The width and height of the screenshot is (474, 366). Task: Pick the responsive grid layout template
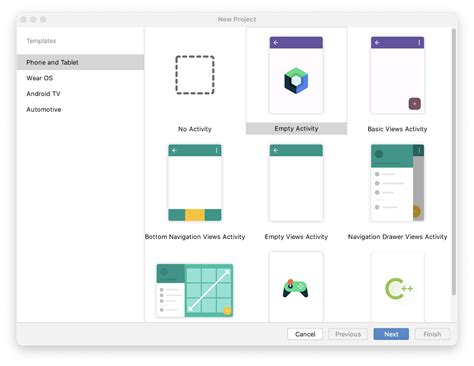coord(195,290)
